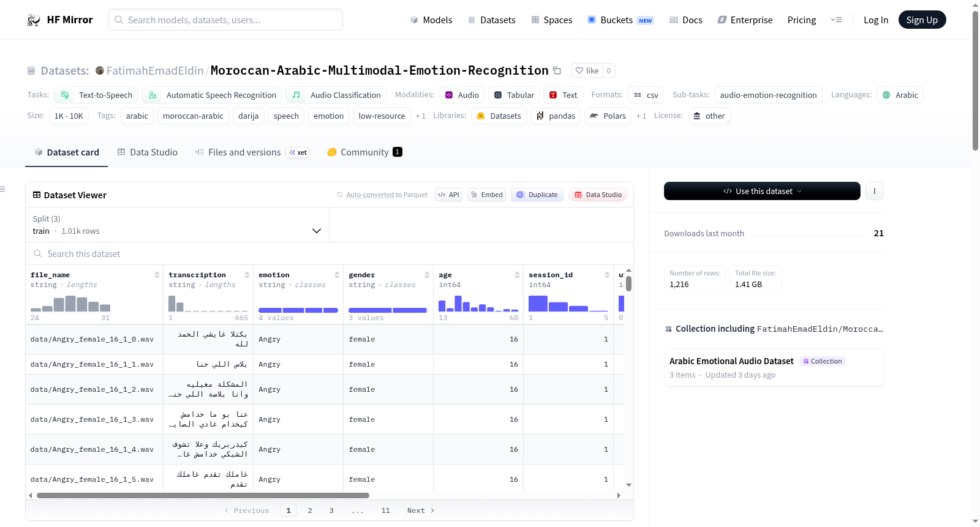Open the FatimahEmadEldin profile link
The image size is (980, 527).
point(155,70)
